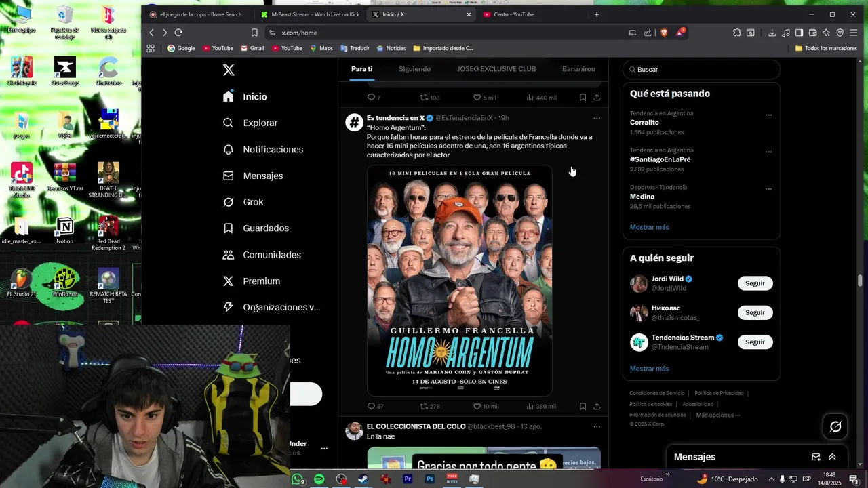The width and height of the screenshot is (868, 488).
Task: Open Brave Wallet icon
Action: point(812,33)
